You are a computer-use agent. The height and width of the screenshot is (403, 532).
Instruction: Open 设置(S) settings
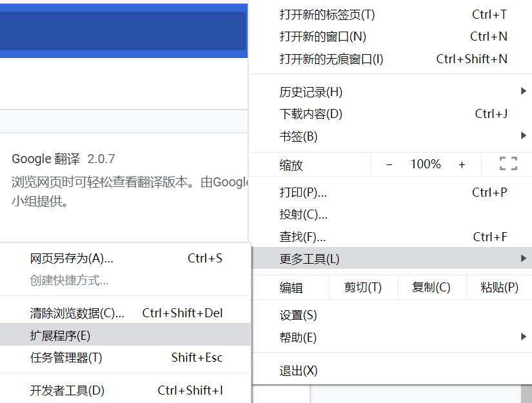(299, 315)
